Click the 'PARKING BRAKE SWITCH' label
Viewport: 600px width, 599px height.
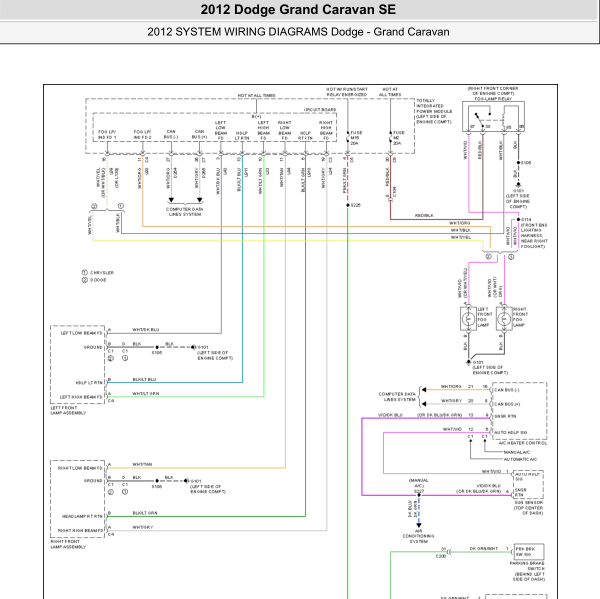tap(527, 566)
